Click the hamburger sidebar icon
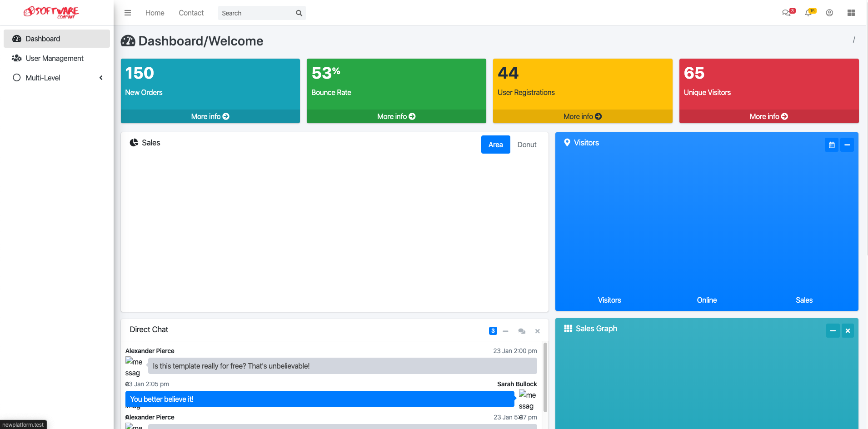 (x=128, y=13)
